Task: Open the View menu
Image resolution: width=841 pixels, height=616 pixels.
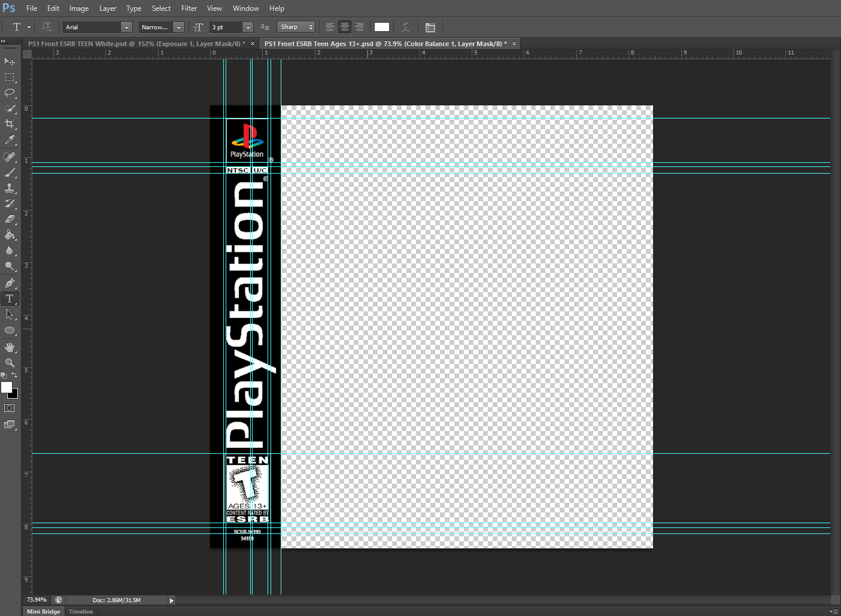Action: point(214,8)
